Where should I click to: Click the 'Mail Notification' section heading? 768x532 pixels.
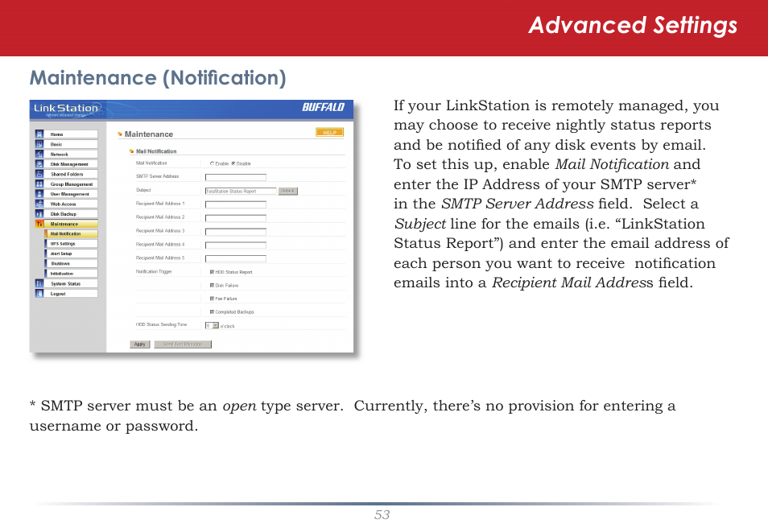point(155,151)
